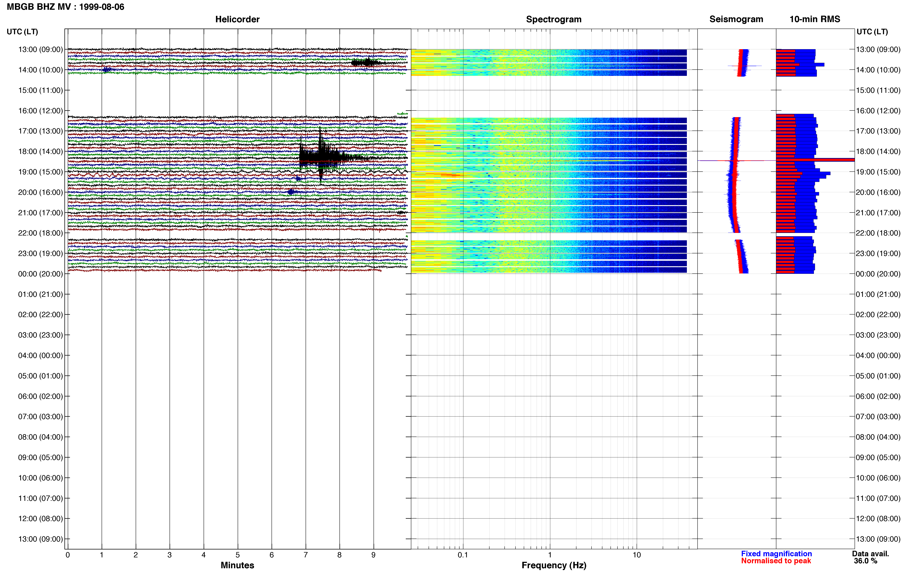
Task: Click the right '19:00 (15:00)' time label
Action: tap(878, 172)
